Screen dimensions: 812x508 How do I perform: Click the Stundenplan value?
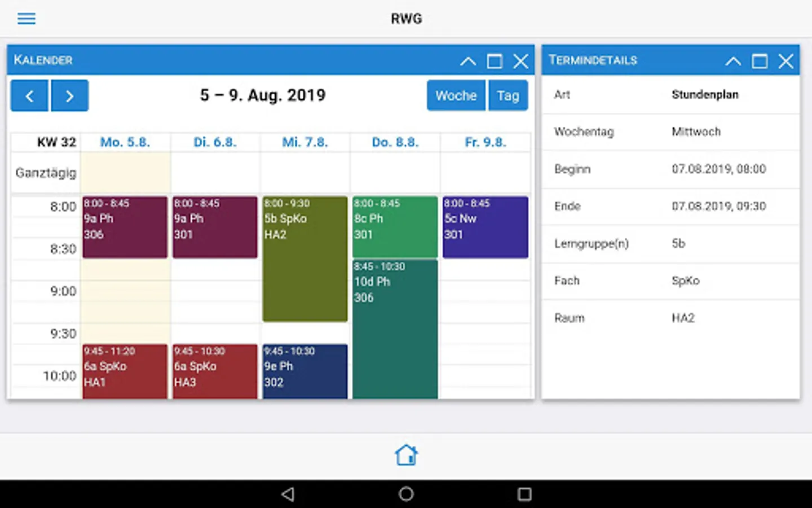pyautogui.click(x=705, y=95)
